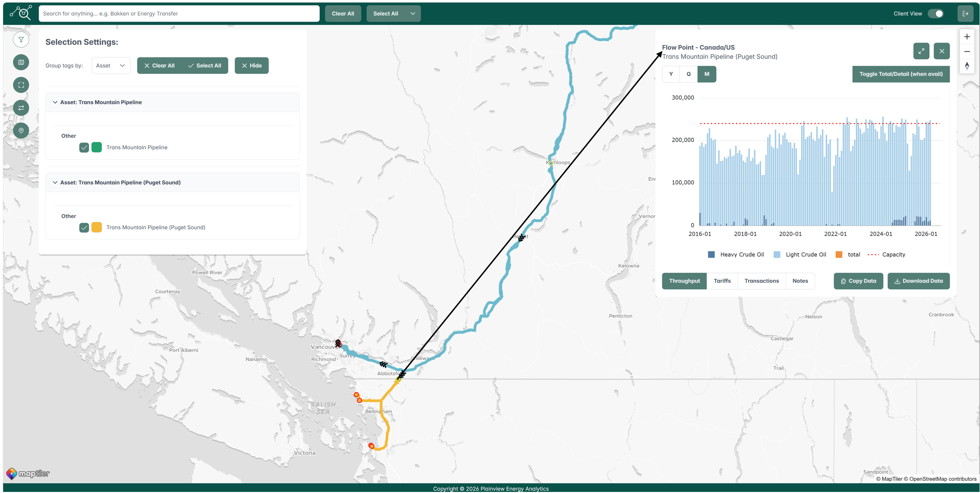Open the Throughput tab

[684, 281]
